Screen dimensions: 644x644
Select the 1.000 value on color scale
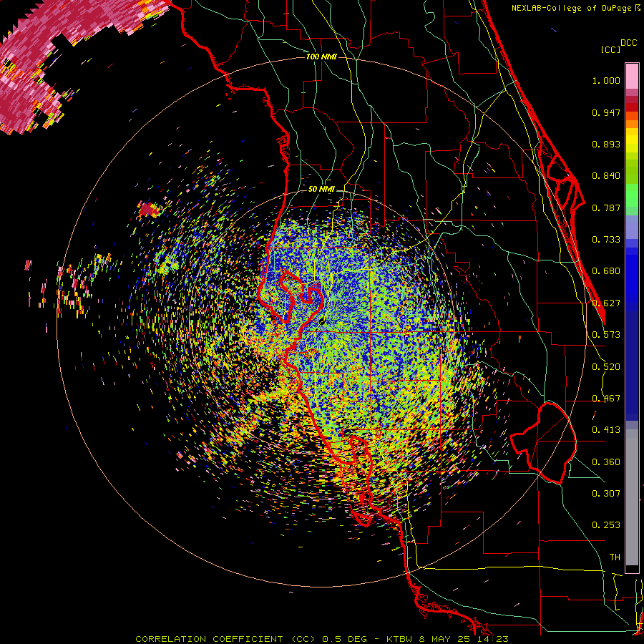pyautogui.click(x=606, y=80)
